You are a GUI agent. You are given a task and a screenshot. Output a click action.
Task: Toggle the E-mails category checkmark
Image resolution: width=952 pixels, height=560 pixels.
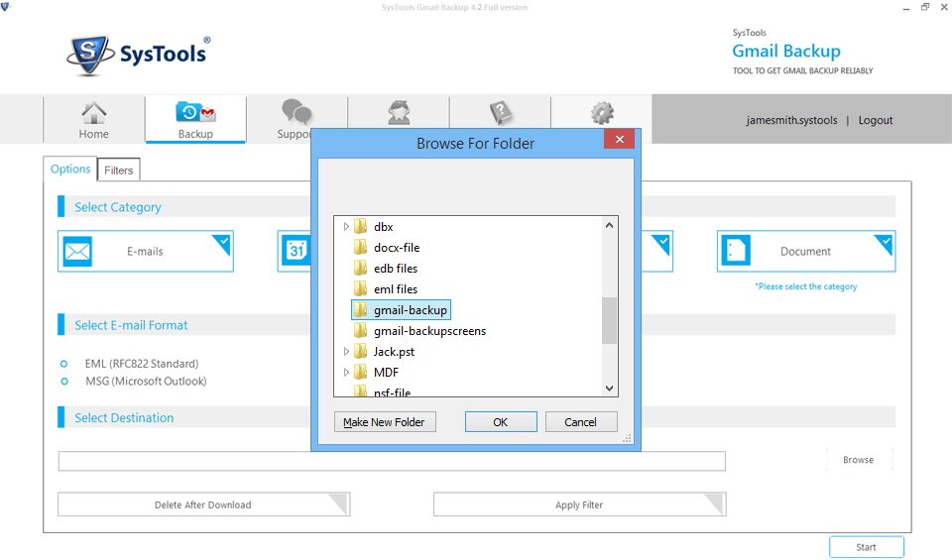223,243
